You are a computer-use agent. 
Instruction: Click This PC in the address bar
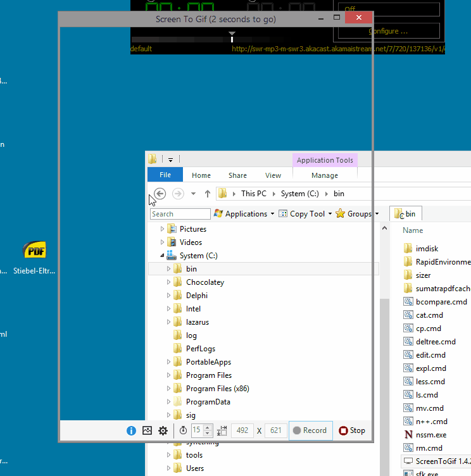coord(254,194)
